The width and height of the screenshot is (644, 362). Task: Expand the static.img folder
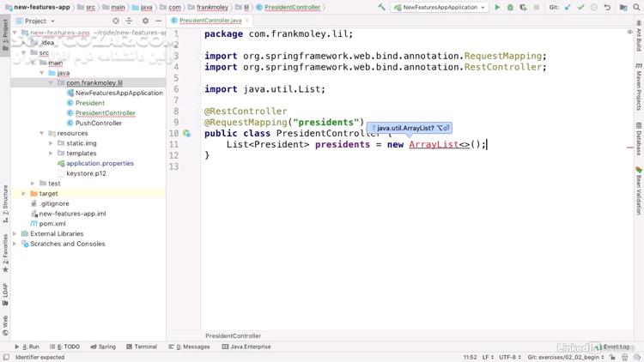[x=51, y=143]
